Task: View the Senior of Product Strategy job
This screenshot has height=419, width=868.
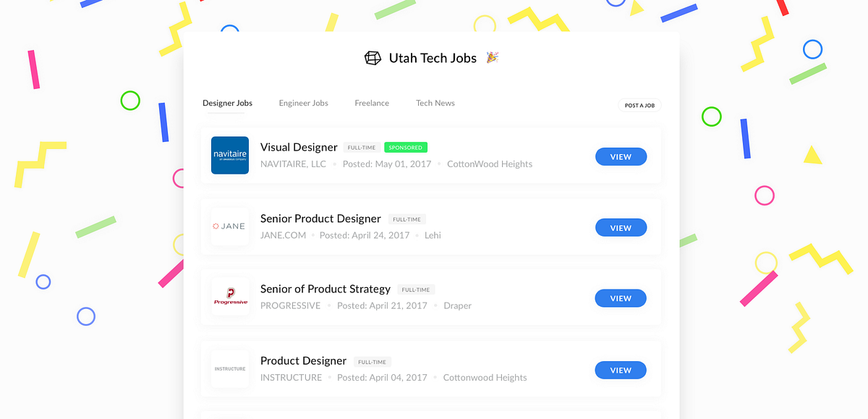Action: tap(621, 298)
